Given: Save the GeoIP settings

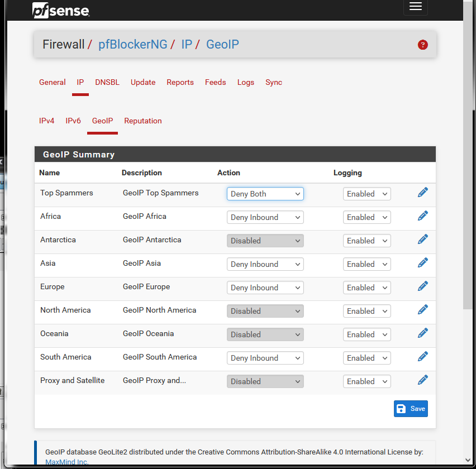Looking at the screenshot, I should point(411,409).
